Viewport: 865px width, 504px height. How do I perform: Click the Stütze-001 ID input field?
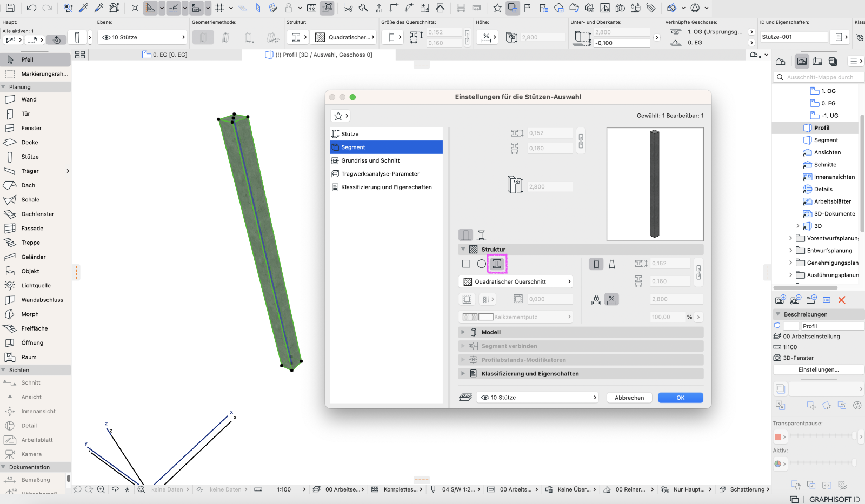tap(794, 37)
